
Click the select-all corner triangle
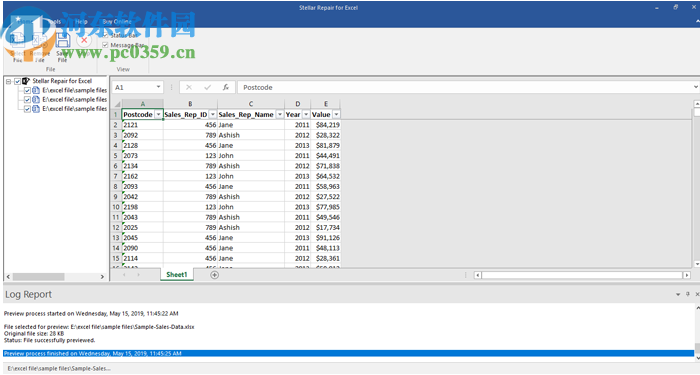[117, 104]
